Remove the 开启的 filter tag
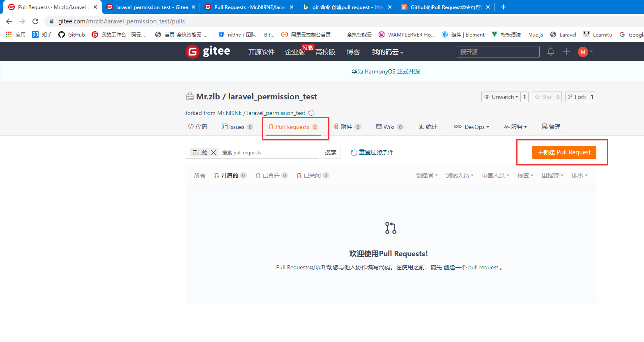The image size is (644, 342). (x=214, y=152)
